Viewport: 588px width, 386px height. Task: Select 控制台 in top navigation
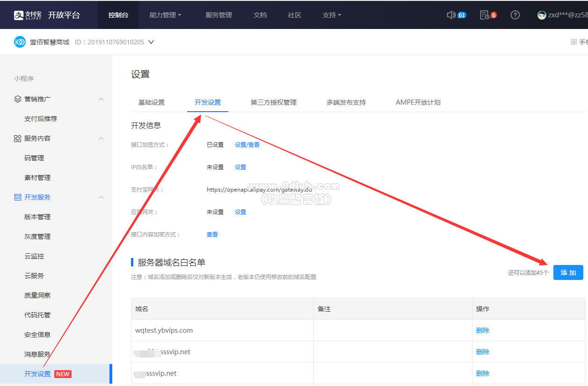[x=118, y=15]
